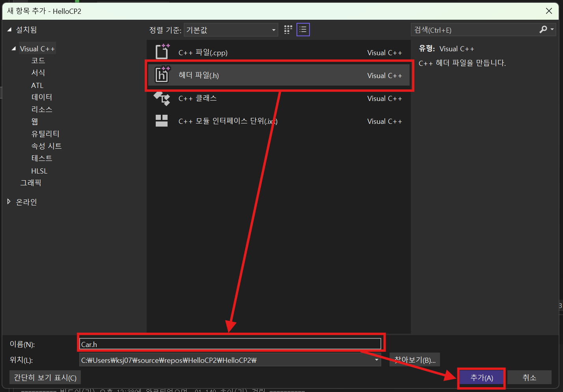563x392 pixels.
Task: Collapse the Visual C++ tree node
Action: 14,49
